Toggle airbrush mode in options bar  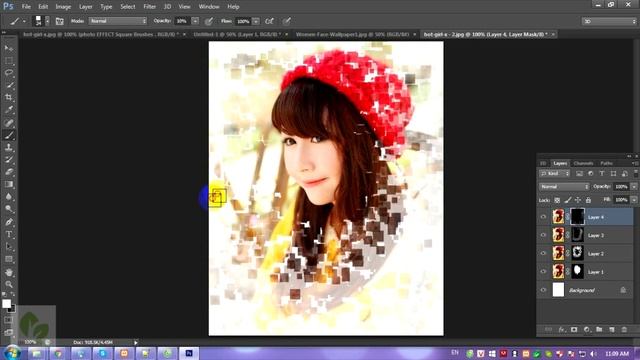click(x=269, y=21)
